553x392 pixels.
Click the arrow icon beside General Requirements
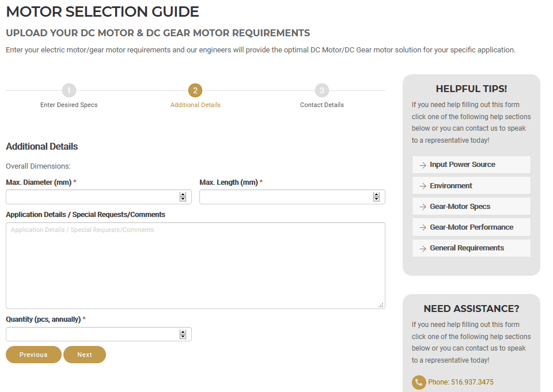click(423, 248)
